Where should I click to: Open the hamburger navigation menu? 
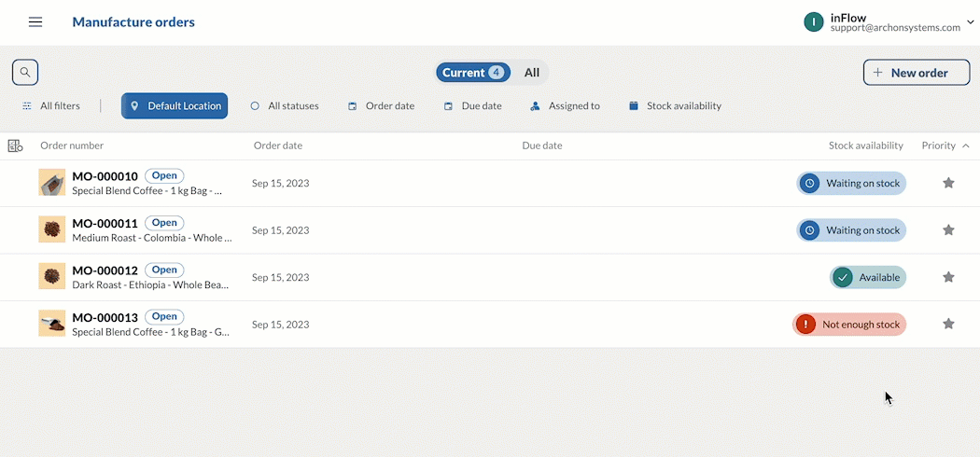[x=35, y=22]
